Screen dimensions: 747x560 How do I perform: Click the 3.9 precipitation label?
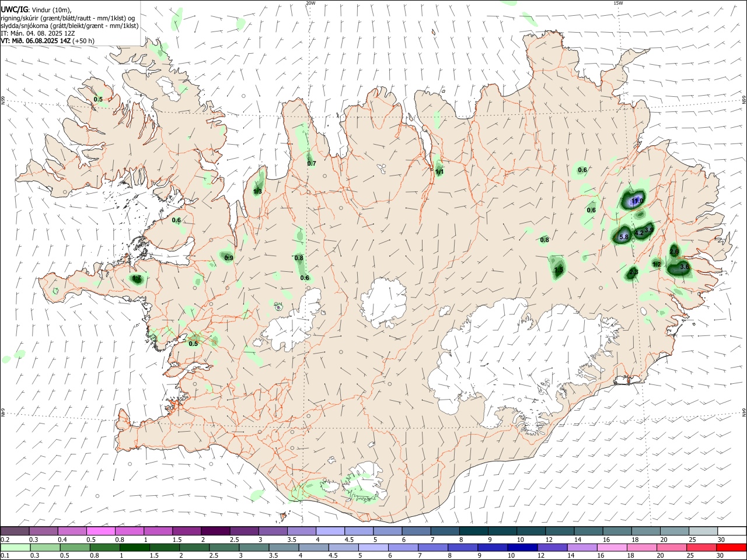pos(649,230)
